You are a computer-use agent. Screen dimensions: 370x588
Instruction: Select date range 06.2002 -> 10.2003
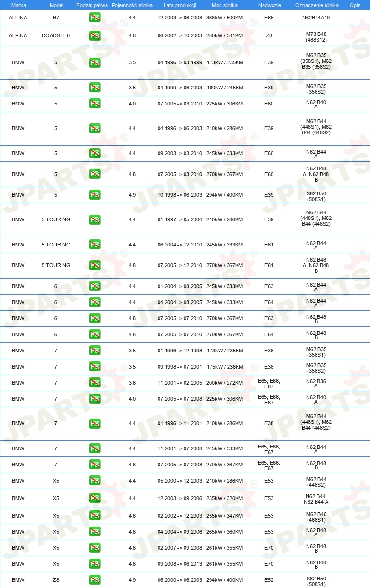pyautogui.click(x=180, y=35)
